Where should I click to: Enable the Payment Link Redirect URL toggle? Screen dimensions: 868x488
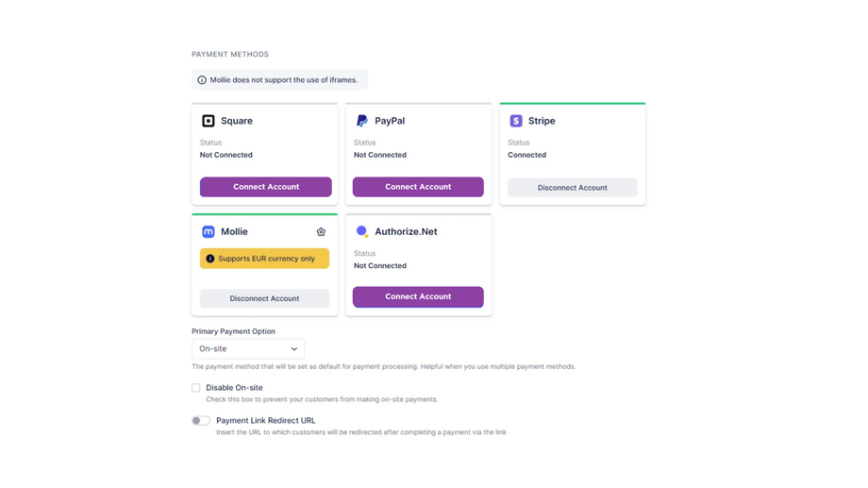pos(201,421)
